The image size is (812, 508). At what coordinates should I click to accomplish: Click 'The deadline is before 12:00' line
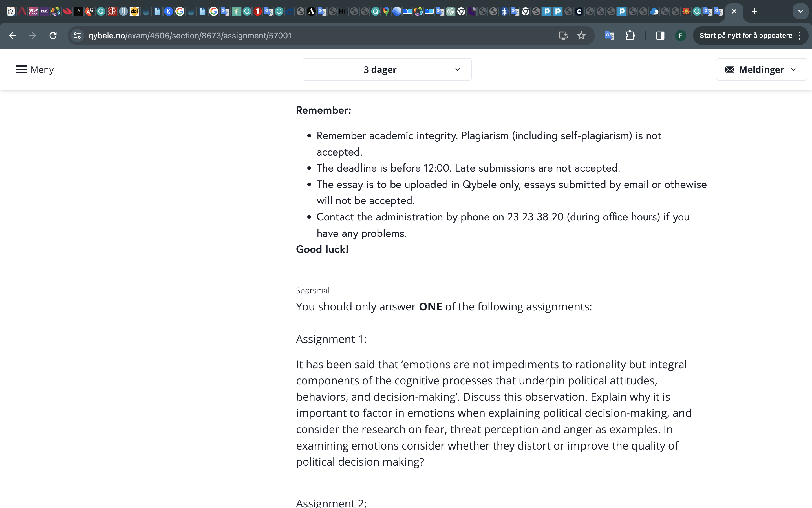pos(468,168)
